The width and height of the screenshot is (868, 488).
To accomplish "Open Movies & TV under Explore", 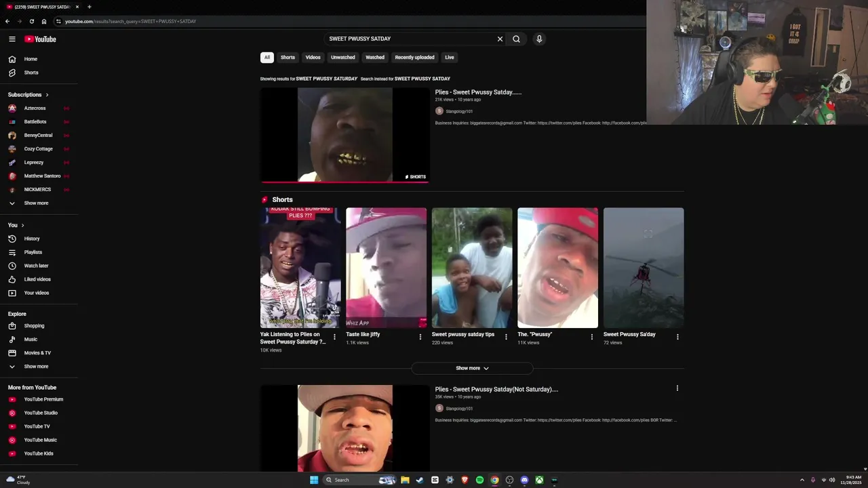I will (39, 353).
